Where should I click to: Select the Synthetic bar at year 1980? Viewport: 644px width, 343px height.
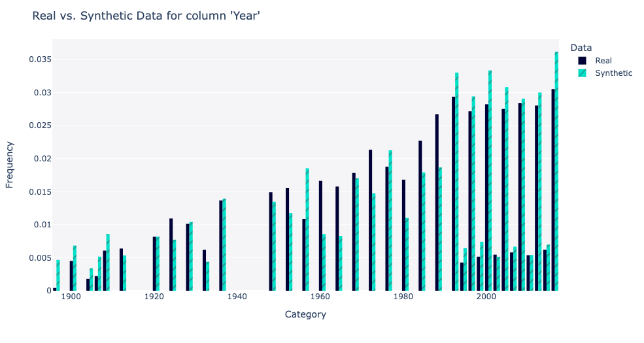pyautogui.click(x=407, y=254)
